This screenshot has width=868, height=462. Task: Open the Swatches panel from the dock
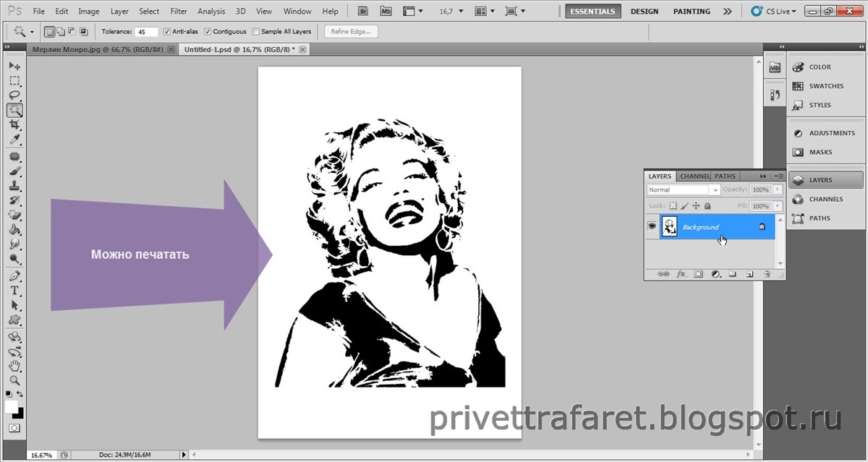[x=825, y=86]
